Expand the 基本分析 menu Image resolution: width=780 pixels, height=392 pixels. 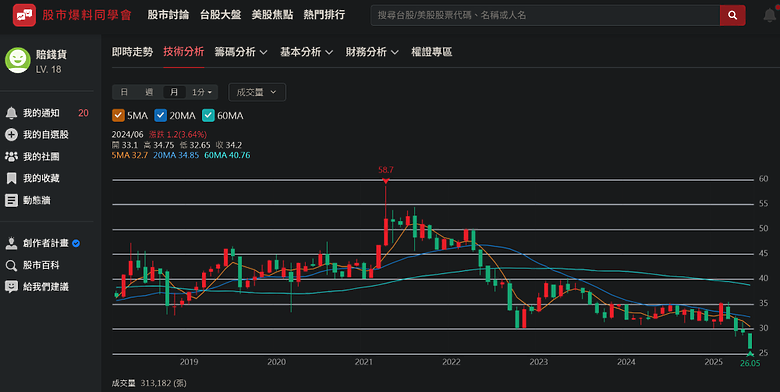(306, 52)
